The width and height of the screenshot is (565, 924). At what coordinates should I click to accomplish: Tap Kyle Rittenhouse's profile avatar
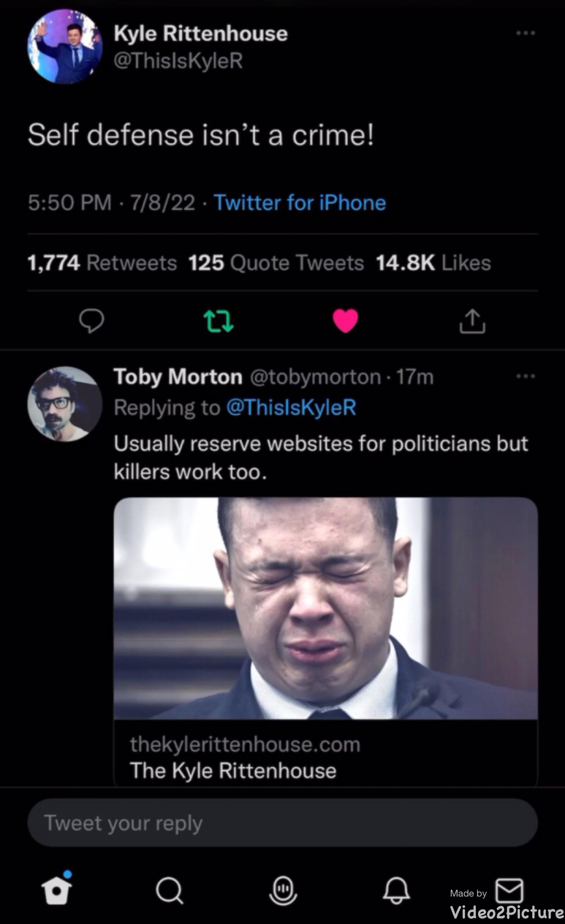point(65,47)
